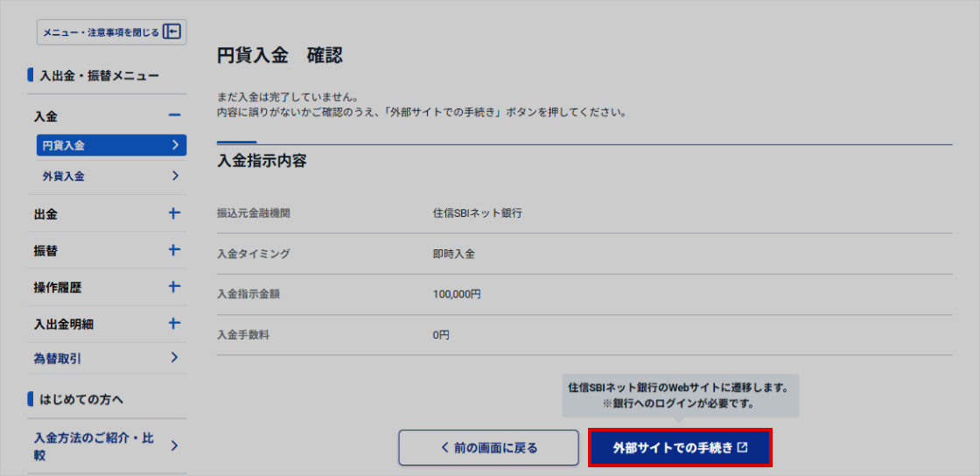Viewport: 980px width, 476px height.
Task: Click the plus icon beside 入出金明細
Action: 174,324
